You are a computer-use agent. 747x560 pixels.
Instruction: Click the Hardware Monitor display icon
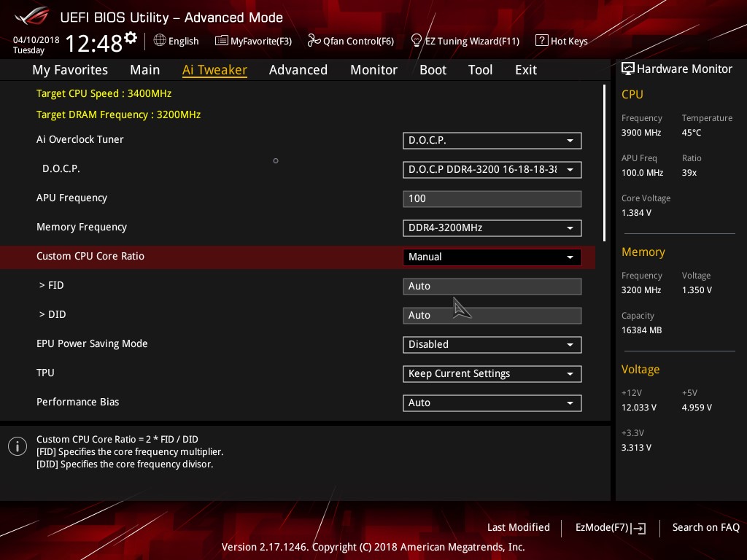(x=627, y=69)
